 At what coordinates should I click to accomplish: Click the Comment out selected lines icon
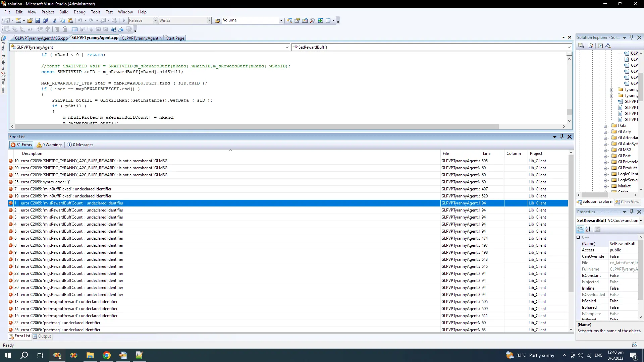[x=57, y=29]
